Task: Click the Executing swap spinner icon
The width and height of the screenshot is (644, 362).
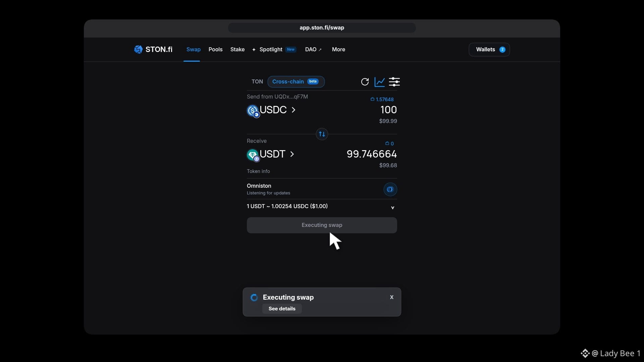Action: tap(254, 297)
